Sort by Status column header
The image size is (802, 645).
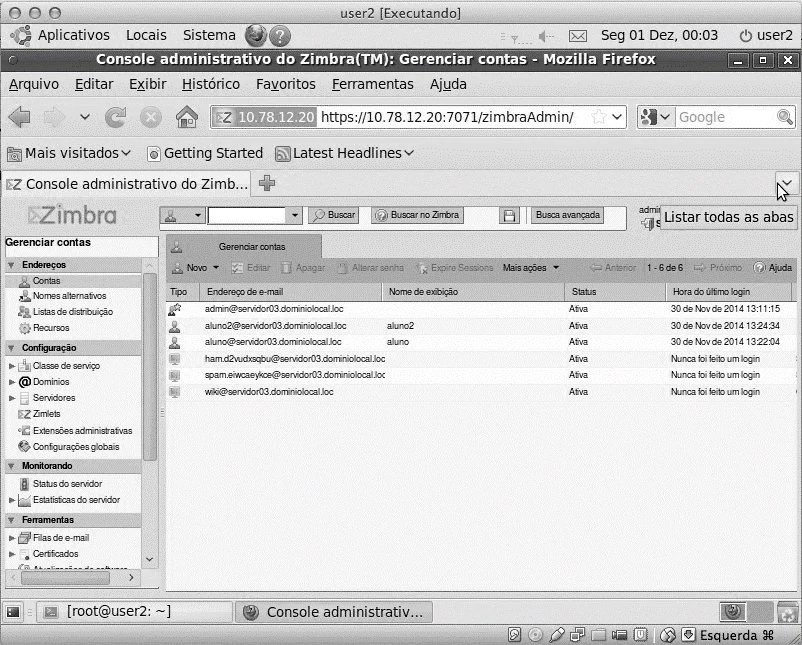pos(615,292)
